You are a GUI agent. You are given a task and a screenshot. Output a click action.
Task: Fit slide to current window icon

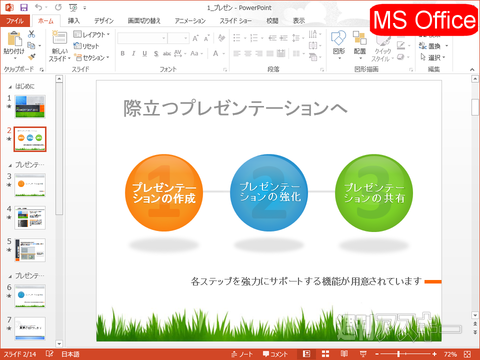click(467, 354)
